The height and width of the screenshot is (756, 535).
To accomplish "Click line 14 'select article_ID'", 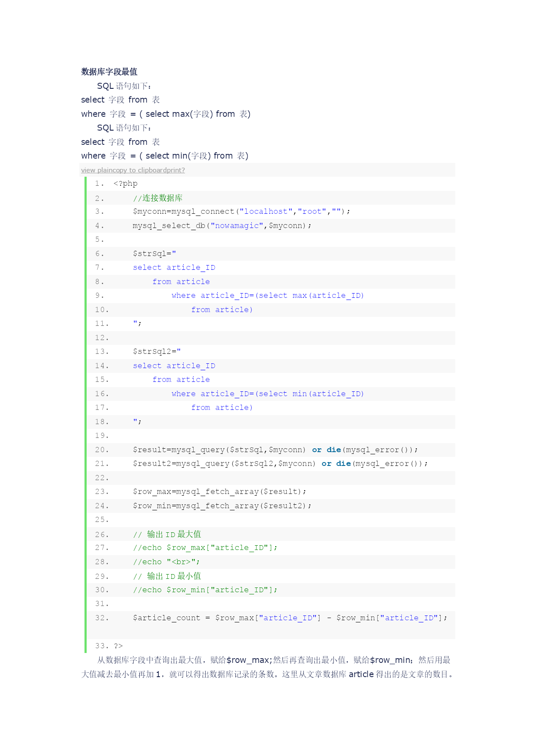I will tap(174, 366).
